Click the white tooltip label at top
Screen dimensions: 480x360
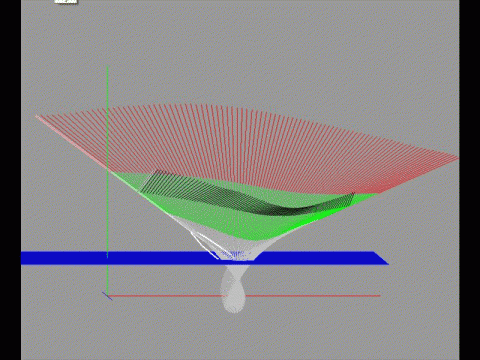coord(66,1)
